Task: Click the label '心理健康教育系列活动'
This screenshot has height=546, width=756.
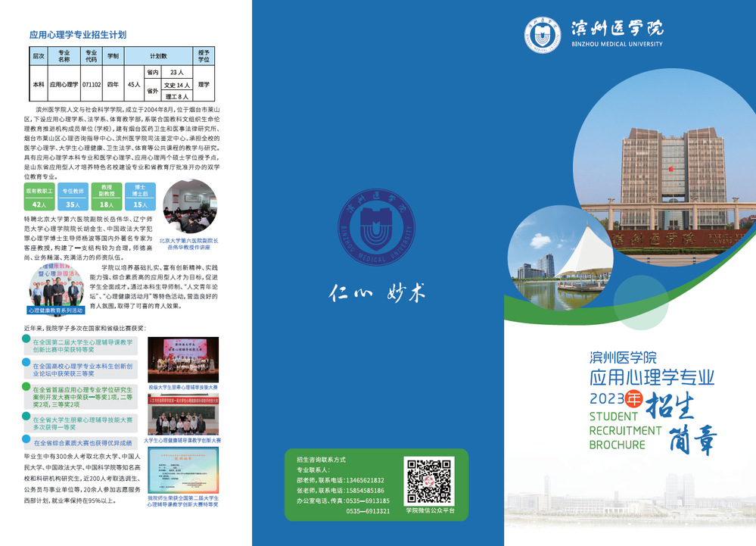Action: pyautogui.click(x=55, y=310)
